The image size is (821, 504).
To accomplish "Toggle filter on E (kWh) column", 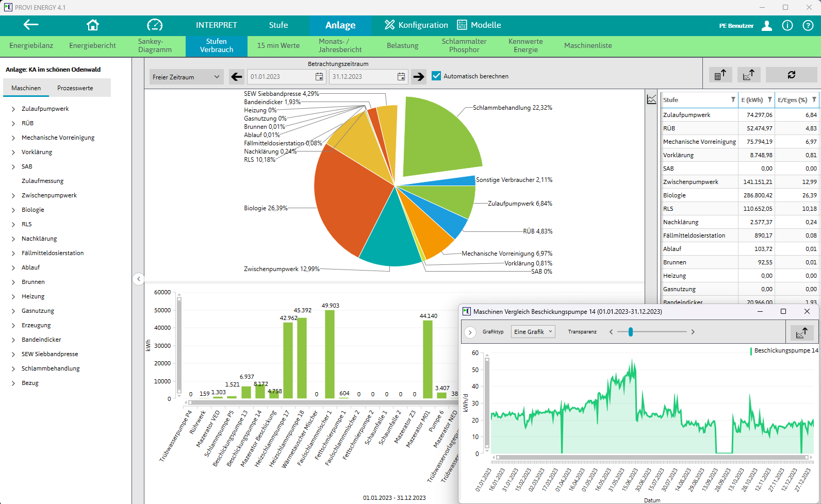I will coord(769,100).
